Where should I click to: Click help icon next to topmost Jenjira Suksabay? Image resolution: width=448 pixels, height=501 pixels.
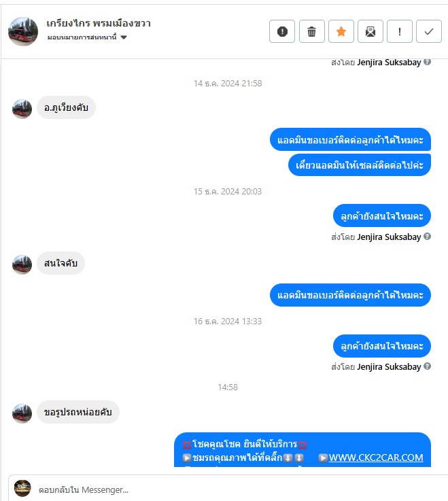coord(427,62)
